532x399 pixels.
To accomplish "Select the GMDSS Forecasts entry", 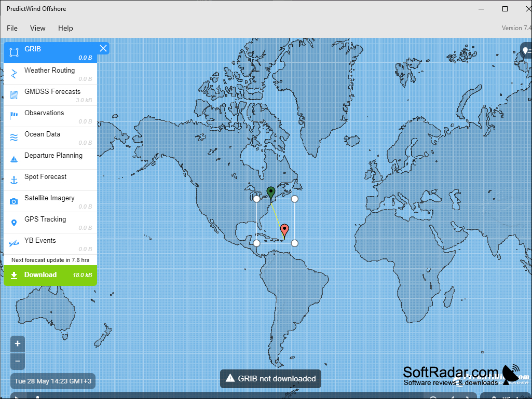I will pyautogui.click(x=50, y=95).
